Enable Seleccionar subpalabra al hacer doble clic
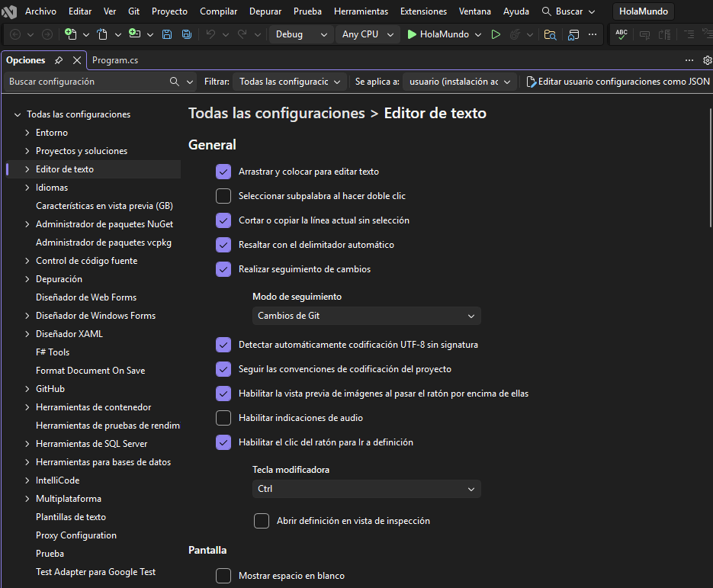Viewport: 713px width, 588px height. [x=223, y=196]
